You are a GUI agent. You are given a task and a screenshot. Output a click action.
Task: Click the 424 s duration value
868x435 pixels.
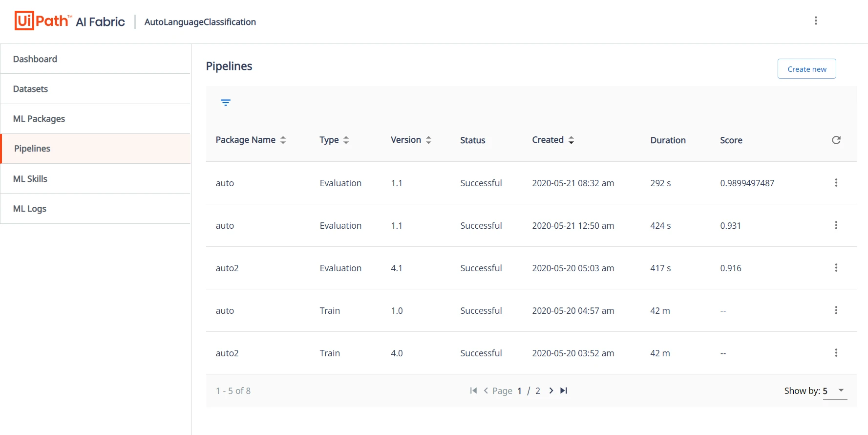pos(660,226)
